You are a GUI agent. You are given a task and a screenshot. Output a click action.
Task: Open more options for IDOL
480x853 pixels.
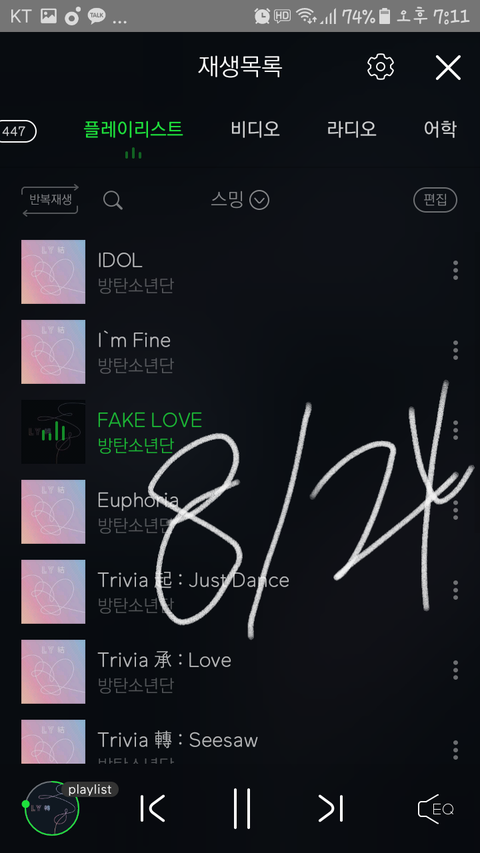click(x=456, y=270)
